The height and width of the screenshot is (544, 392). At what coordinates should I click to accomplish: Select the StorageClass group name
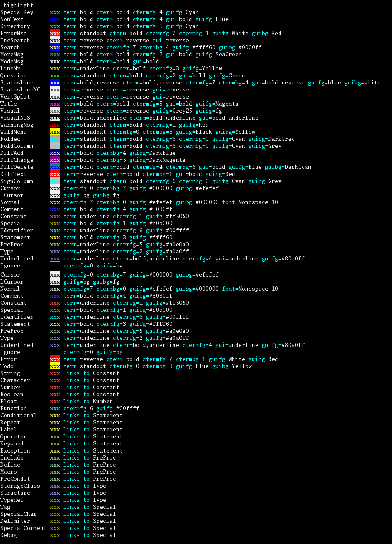tap(20, 486)
